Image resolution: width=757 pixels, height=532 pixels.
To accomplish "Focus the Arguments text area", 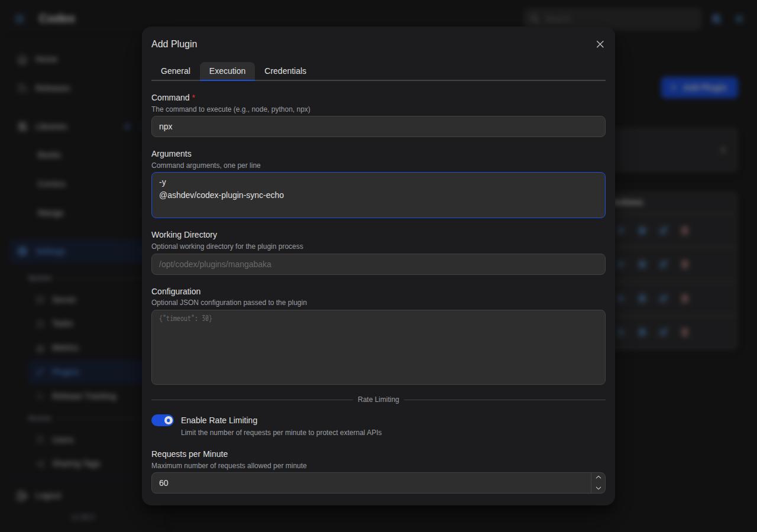I will [378, 195].
